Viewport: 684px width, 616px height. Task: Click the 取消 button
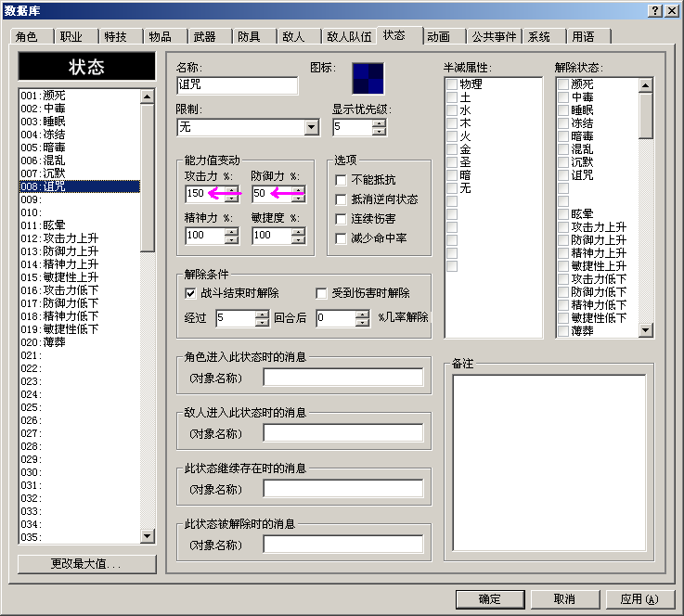point(565,599)
